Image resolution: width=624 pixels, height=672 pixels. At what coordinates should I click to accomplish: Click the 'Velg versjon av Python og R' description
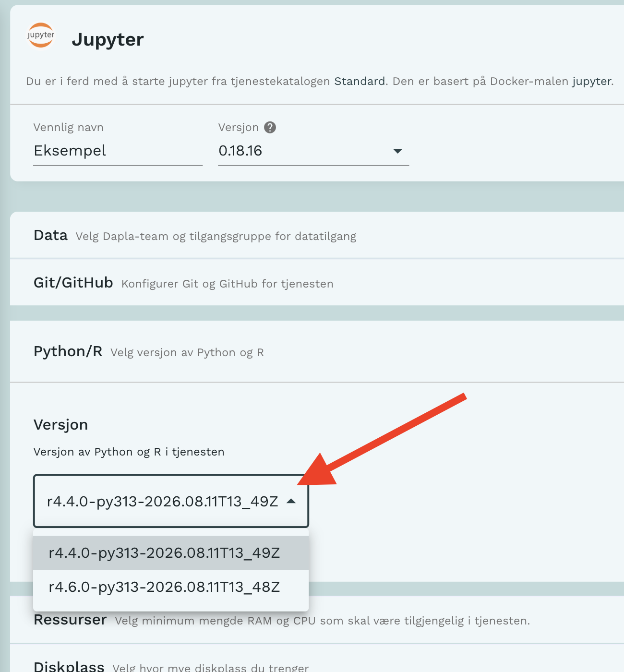187,352
